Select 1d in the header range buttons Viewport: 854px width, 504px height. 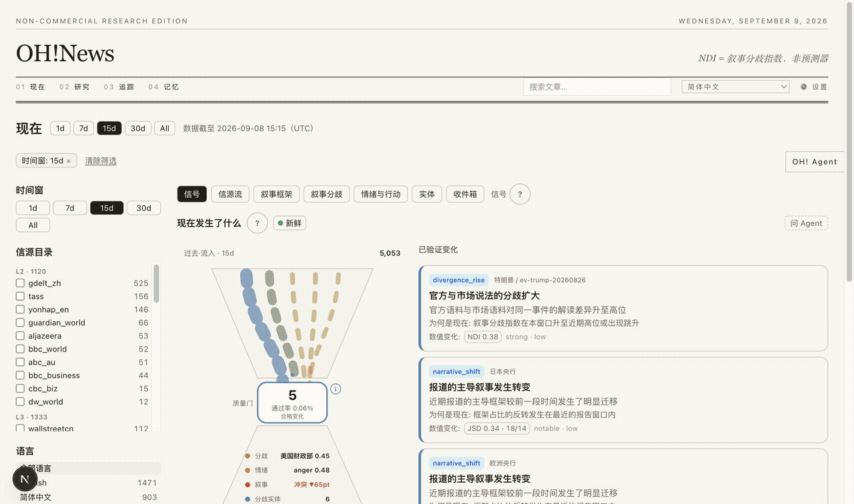point(60,128)
